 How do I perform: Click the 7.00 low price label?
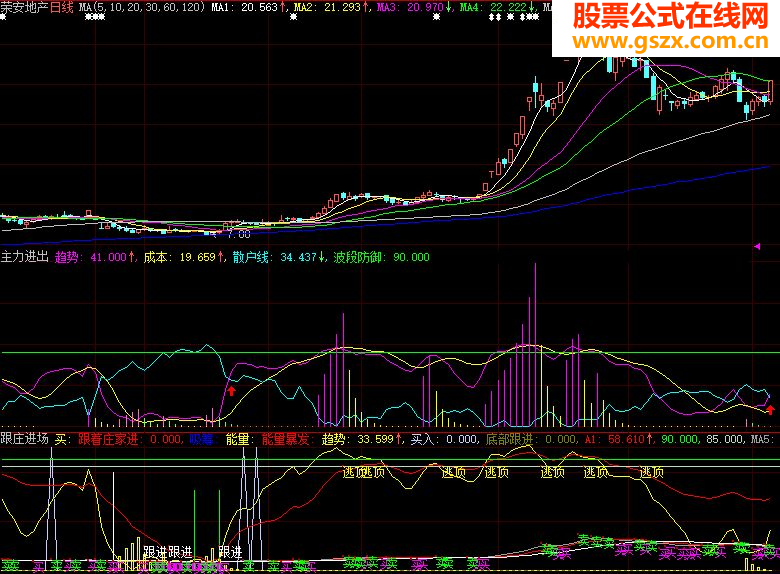click(238, 234)
